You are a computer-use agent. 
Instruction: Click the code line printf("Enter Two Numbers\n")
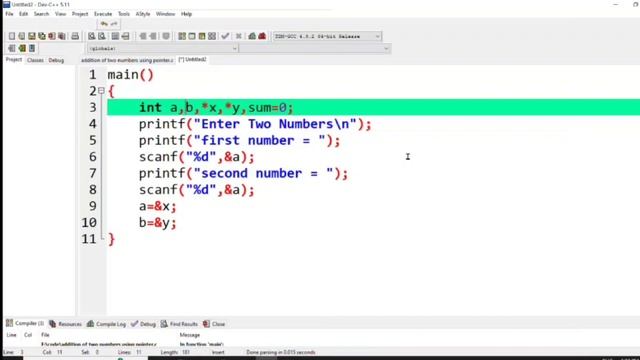[255, 124]
